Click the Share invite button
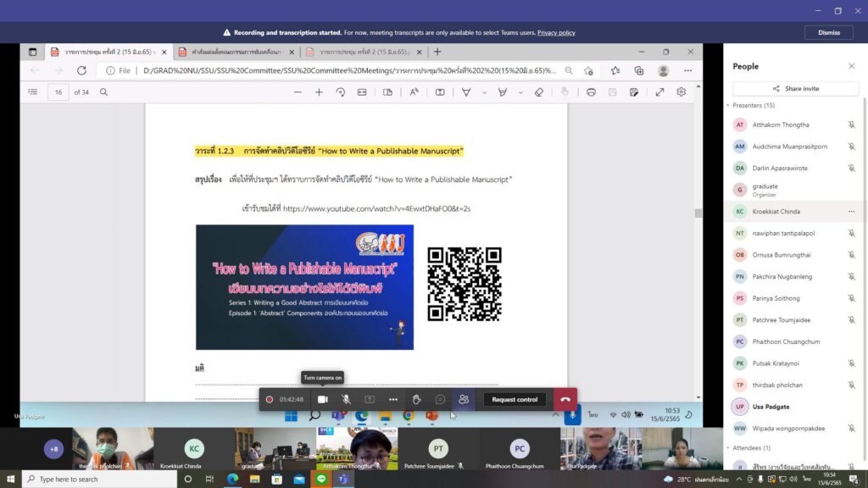Screen dimensions: 868x488 coord(795,88)
